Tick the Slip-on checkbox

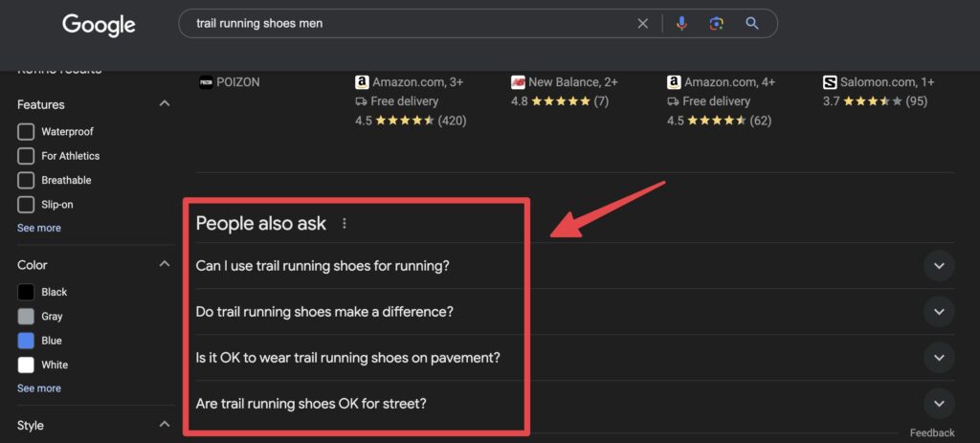[x=26, y=205]
